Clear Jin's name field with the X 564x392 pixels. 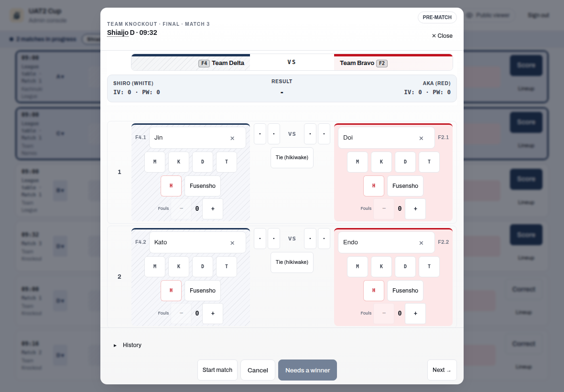232,138
